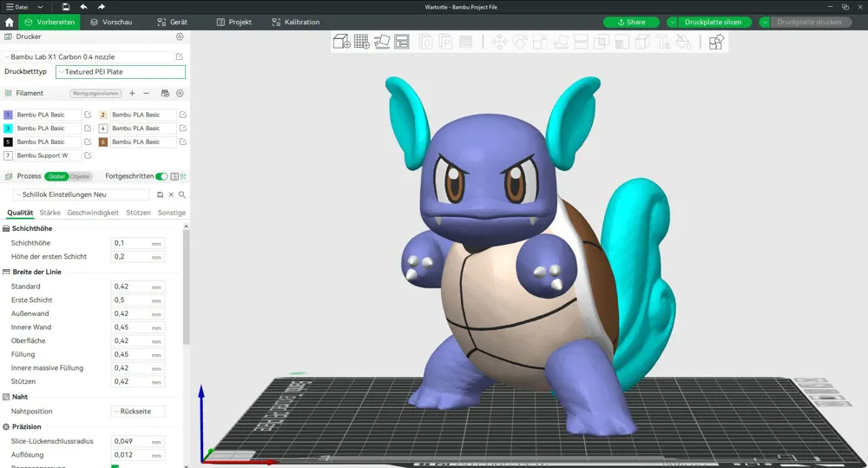Switch to the Vorschau tab

point(111,23)
